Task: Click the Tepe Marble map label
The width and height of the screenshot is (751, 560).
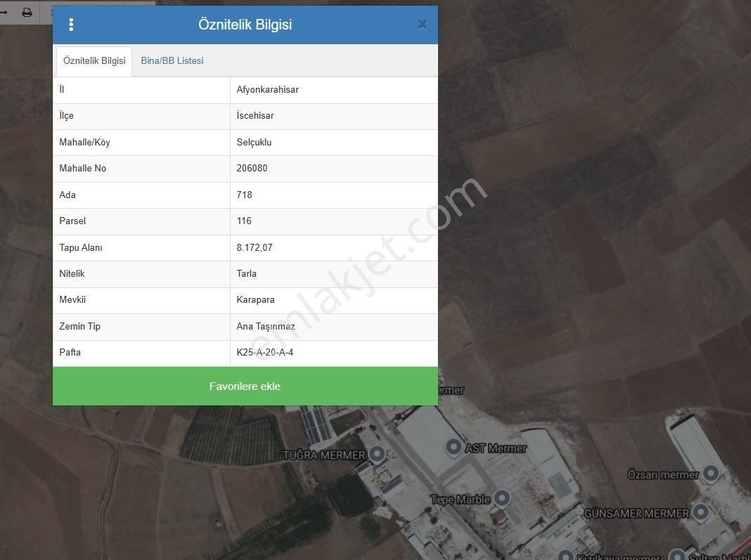Action: coord(461,500)
